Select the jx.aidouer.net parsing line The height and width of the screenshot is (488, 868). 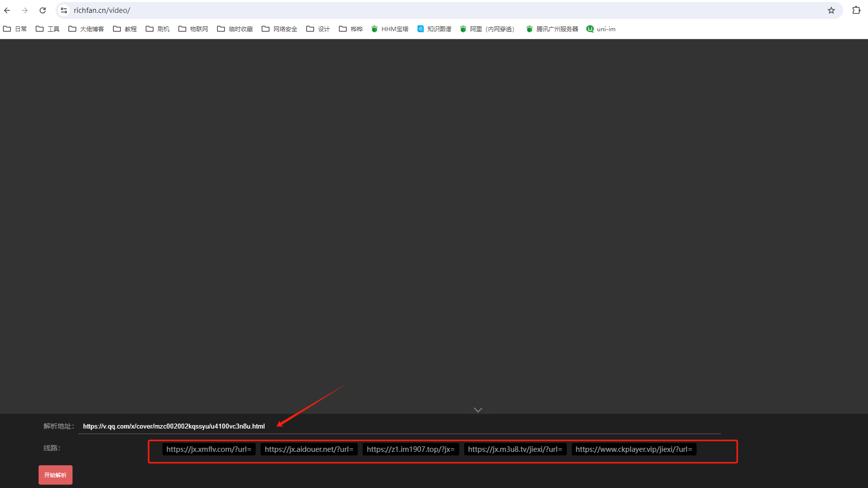click(309, 449)
